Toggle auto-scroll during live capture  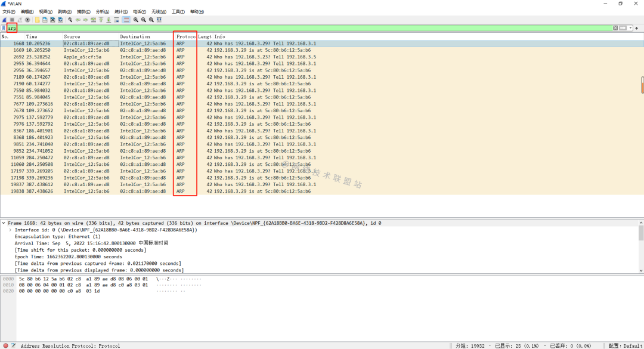[116, 20]
